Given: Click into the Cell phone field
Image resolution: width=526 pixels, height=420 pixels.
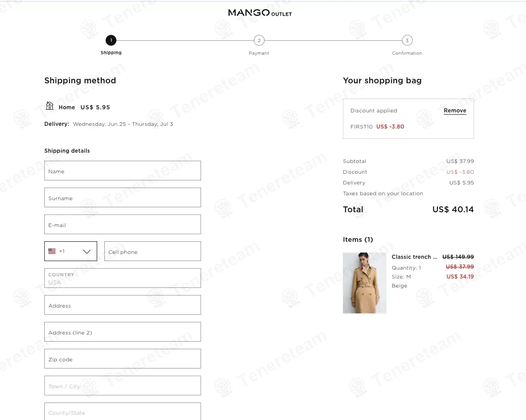Looking at the screenshot, I should pos(153,251).
